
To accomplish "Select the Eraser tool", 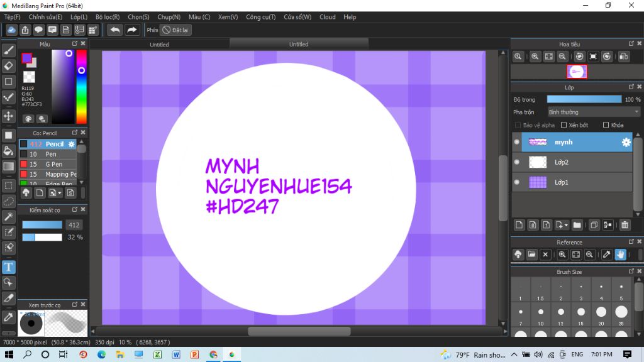I will [9, 65].
